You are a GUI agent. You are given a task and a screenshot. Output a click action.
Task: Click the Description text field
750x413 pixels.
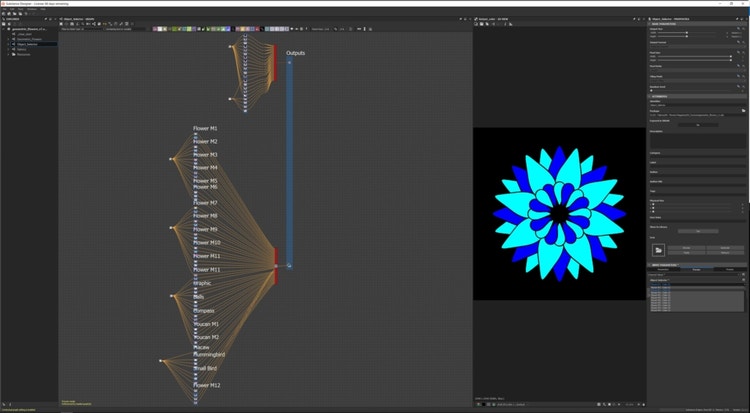(x=697, y=141)
